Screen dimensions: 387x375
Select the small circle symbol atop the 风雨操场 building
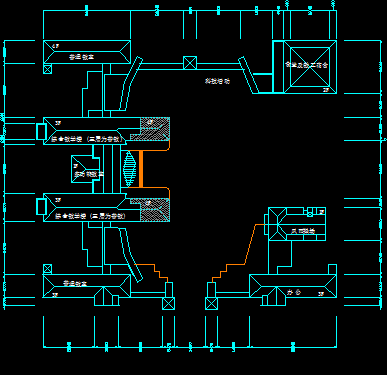click(x=310, y=215)
